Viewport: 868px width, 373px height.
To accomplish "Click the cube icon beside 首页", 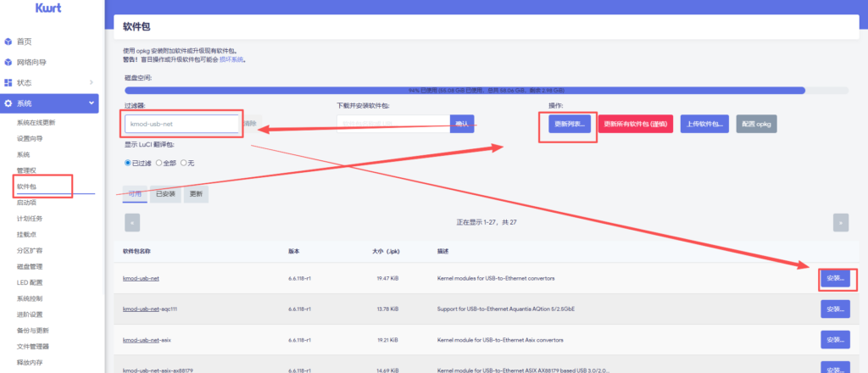I will pyautogui.click(x=8, y=42).
